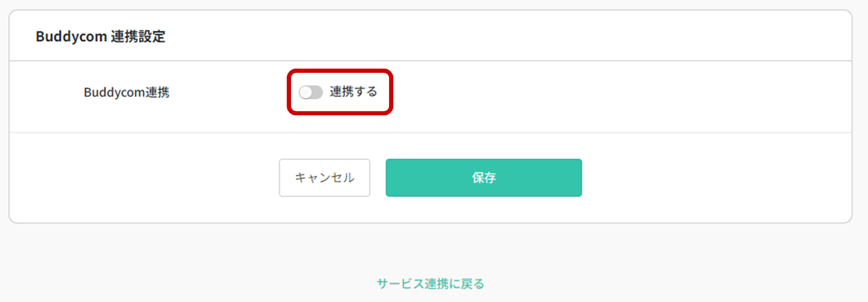Viewport: 868px width, 302px height.
Task: Toggle the gray slider knob for 連携する
Action: (310, 92)
